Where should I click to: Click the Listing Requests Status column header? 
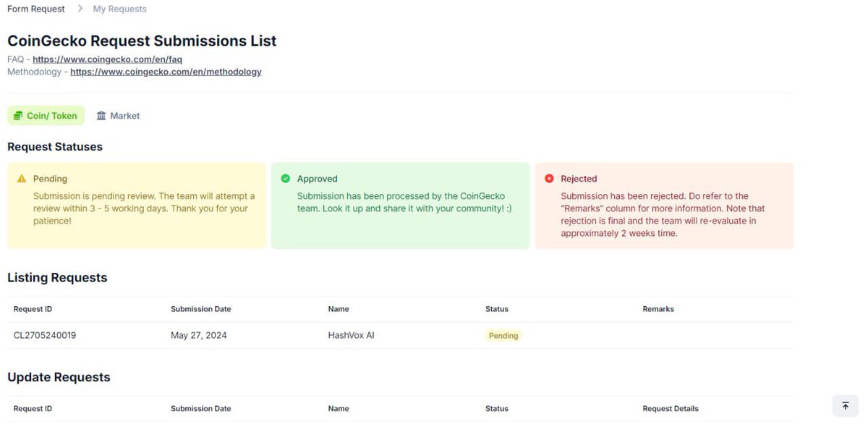pos(497,309)
